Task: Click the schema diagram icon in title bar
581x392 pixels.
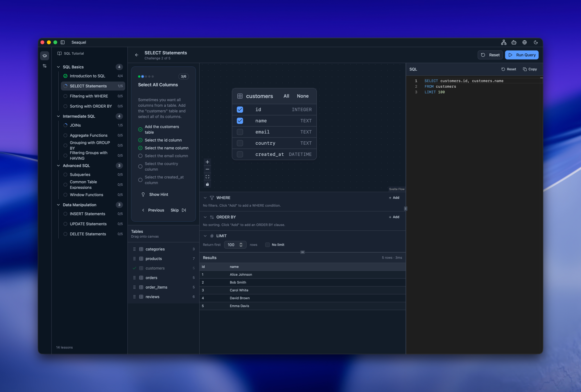Action: 504,42
